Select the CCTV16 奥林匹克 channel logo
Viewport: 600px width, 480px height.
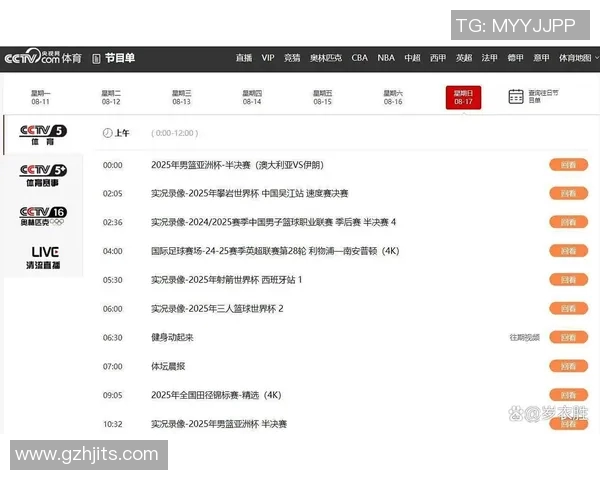(43, 216)
